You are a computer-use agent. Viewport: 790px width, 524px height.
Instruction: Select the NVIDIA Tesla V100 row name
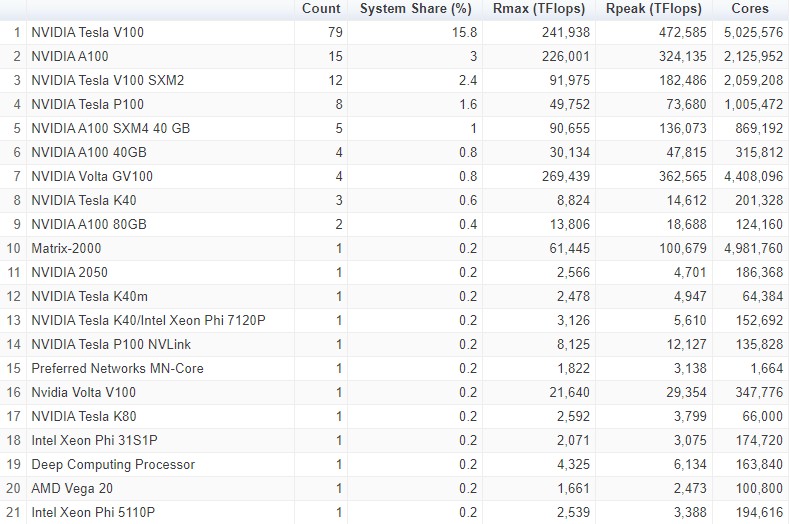pyautogui.click(x=88, y=32)
